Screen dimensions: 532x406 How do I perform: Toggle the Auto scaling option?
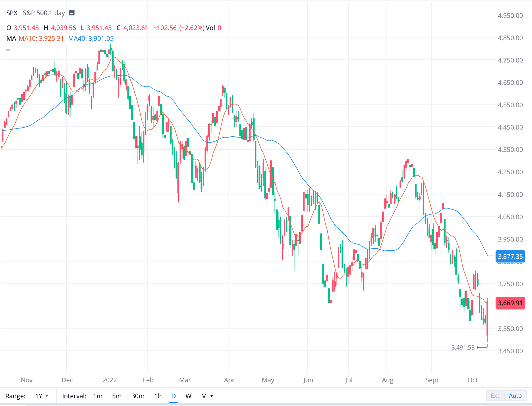[x=516, y=396]
